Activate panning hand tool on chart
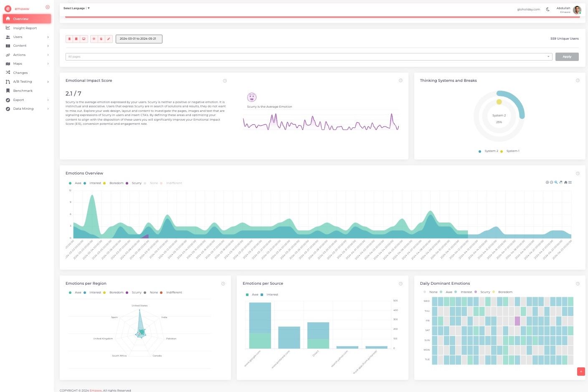This screenshot has height=392, width=588. [561, 182]
